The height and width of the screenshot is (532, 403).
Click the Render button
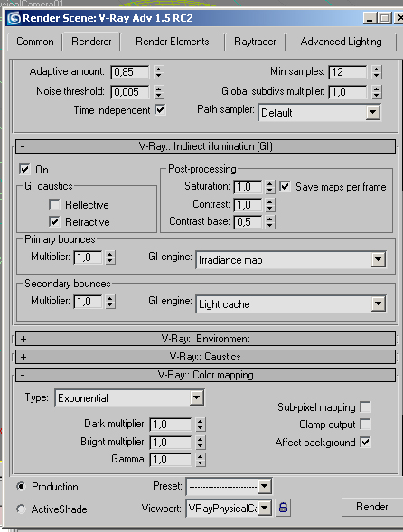[372, 507]
